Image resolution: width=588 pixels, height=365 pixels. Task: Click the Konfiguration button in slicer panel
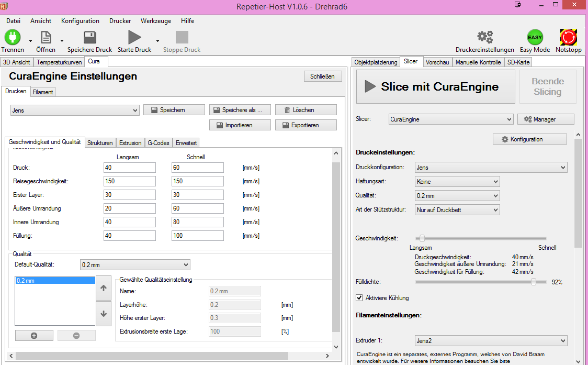pyautogui.click(x=530, y=139)
